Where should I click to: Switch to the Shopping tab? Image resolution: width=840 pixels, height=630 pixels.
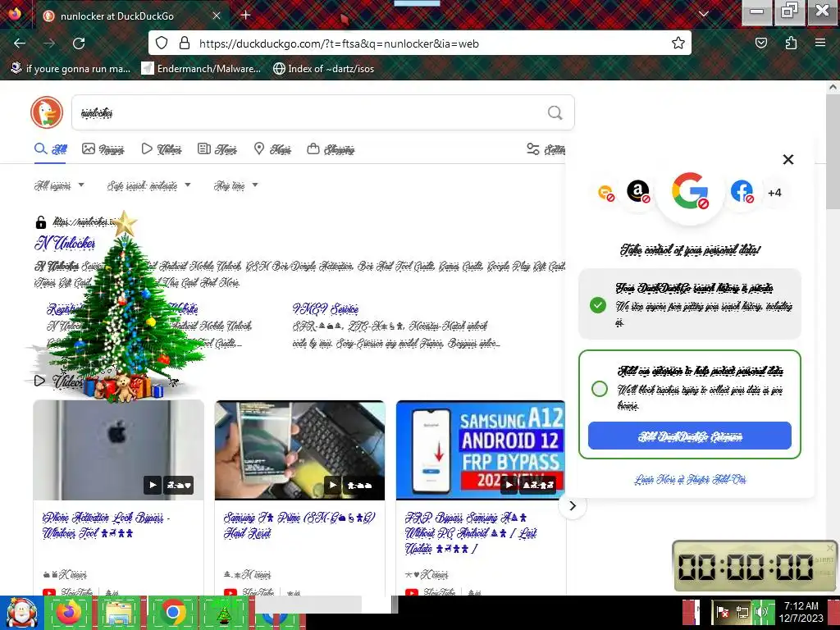pyautogui.click(x=331, y=149)
